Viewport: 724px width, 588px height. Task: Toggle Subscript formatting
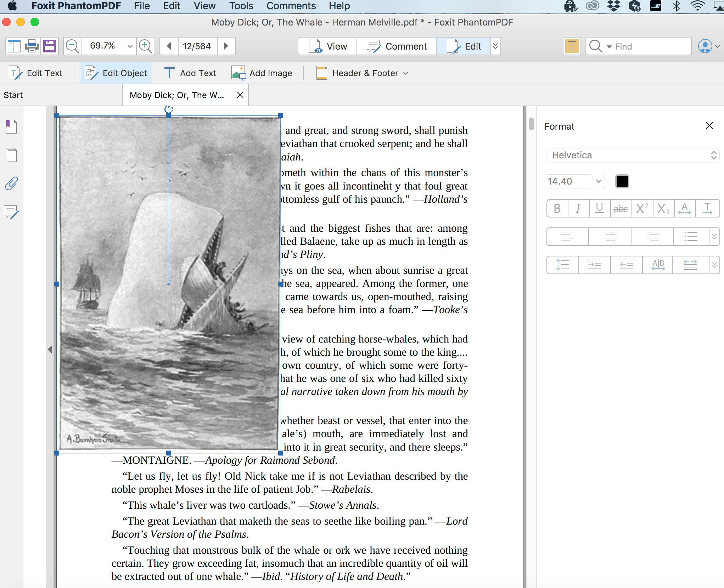pos(663,208)
